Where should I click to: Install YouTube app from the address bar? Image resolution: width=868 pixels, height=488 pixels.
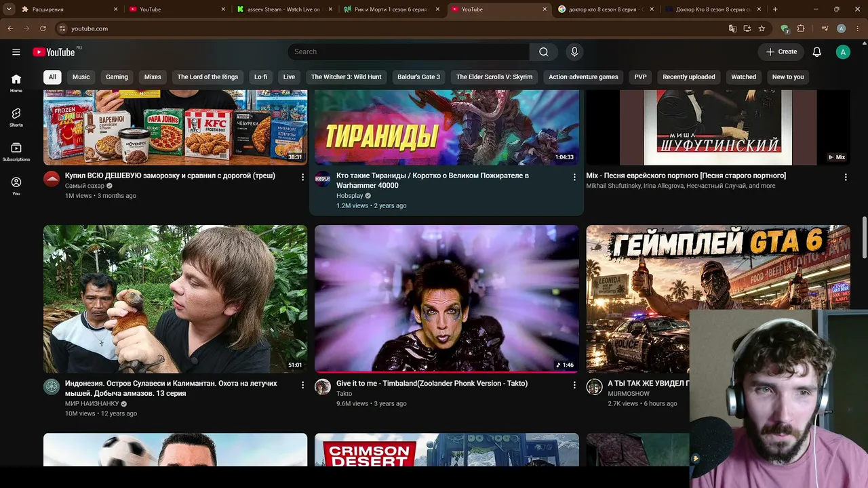(x=747, y=28)
